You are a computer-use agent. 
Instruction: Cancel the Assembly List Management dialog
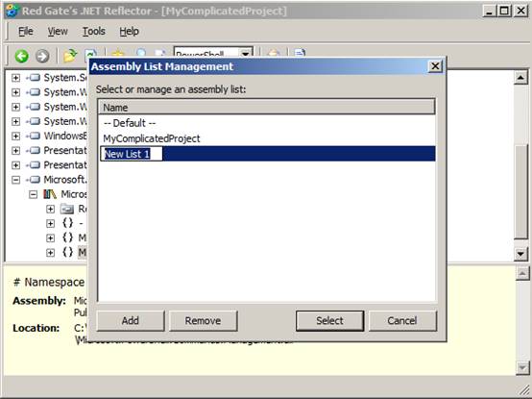(x=402, y=320)
